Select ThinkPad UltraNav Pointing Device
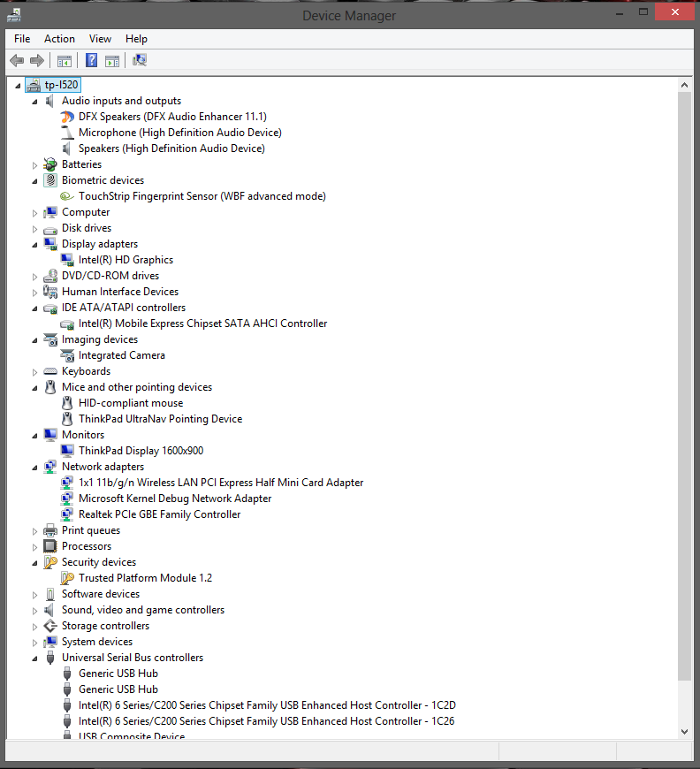This screenshot has width=700, height=769. pos(160,419)
